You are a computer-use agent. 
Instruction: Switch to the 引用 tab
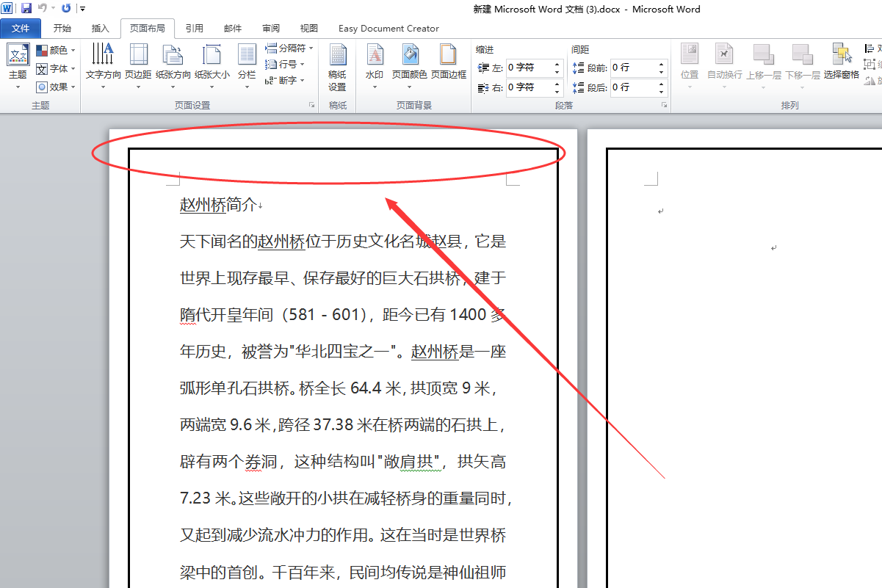(x=195, y=29)
